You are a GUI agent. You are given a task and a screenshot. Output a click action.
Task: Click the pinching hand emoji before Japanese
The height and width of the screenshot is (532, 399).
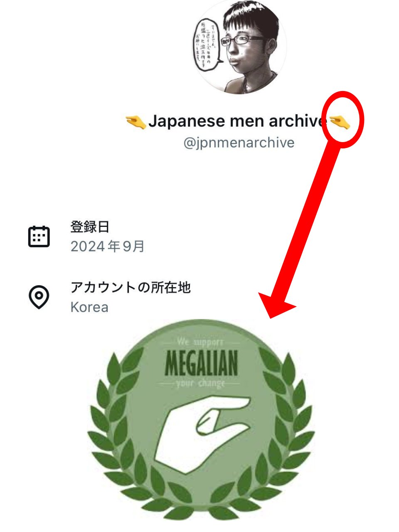(136, 122)
